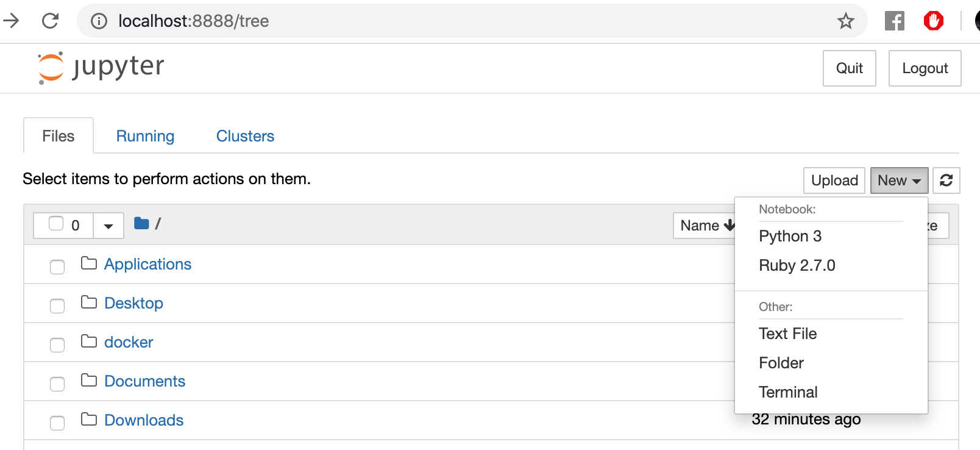Viewport: 980px width, 450px height.
Task: Click the browser reload page icon
Action: 50,21
